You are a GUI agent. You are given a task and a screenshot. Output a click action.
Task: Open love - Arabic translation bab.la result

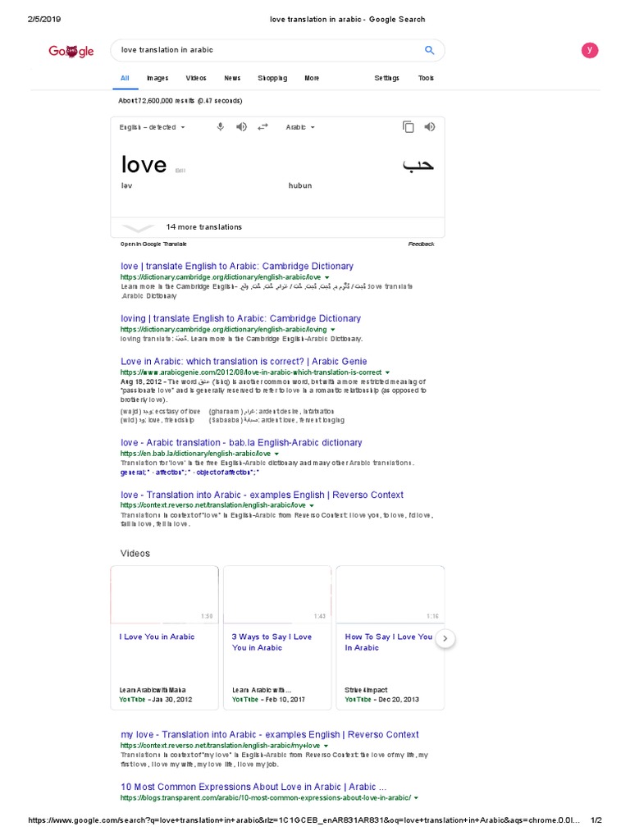pyautogui.click(x=241, y=443)
